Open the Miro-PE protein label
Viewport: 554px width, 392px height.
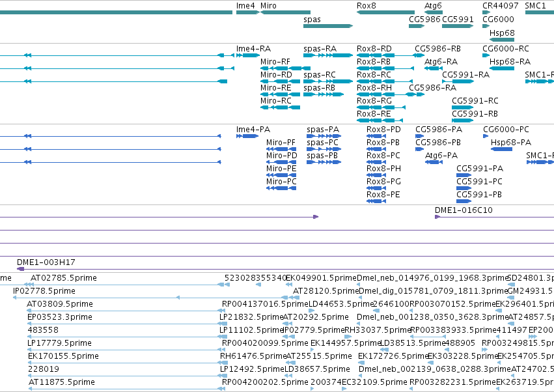[x=281, y=169]
